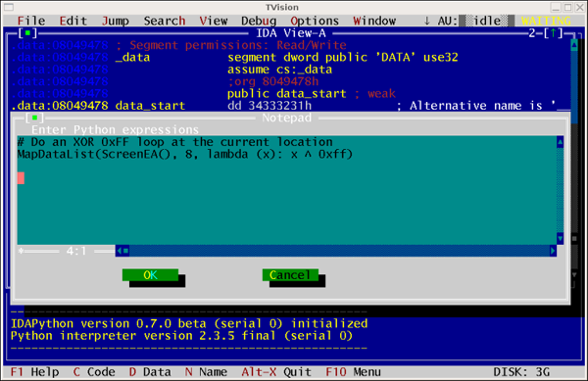Click the F10 Menu status bar item

353,372
